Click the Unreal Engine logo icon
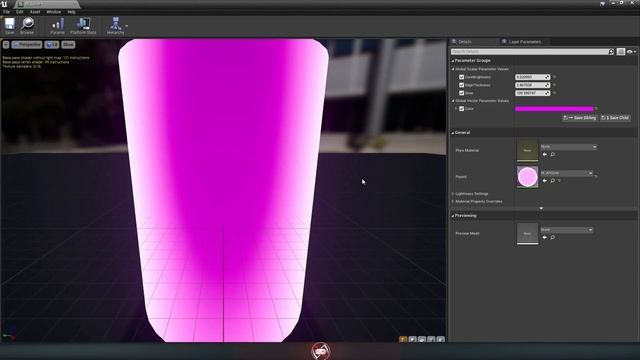The width and height of the screenshot is (640, 360). (x=4, y=4)
